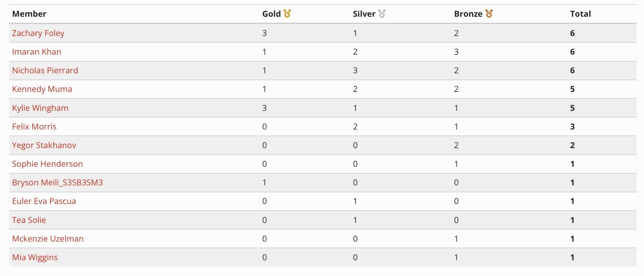
Task: Open Kylie Wingham's profile
Action: point(40,108)
